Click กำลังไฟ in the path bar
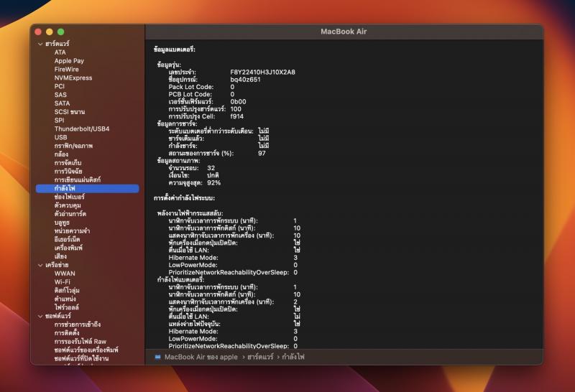The width and height of the screenshot is (575, 392). point(293,357)
